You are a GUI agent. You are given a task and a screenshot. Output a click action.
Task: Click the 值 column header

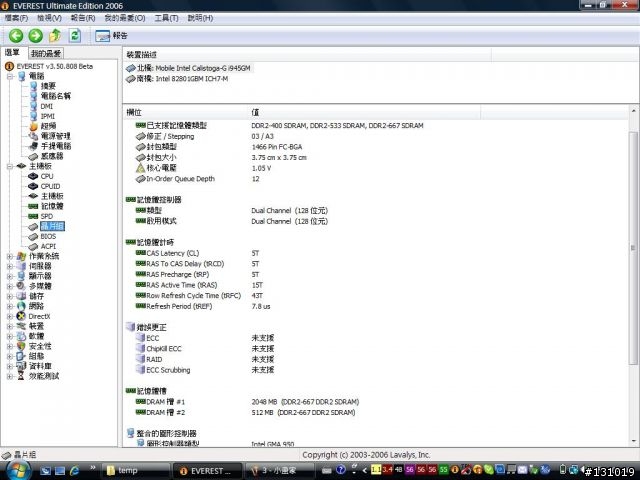click(364, 112)
